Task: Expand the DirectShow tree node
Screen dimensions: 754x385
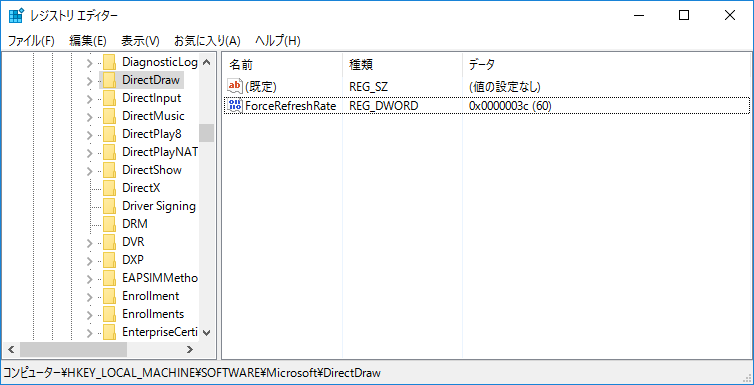Action: 89,171
